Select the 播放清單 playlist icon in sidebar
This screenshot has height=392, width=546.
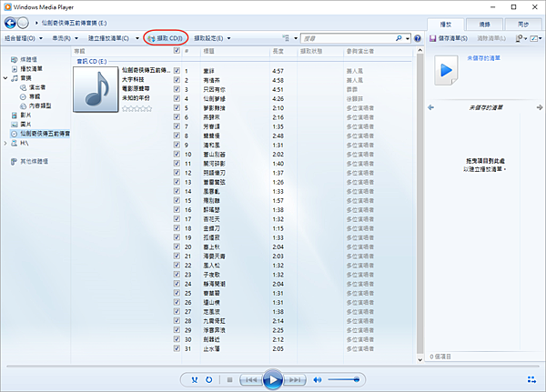[x=15, y=69]
